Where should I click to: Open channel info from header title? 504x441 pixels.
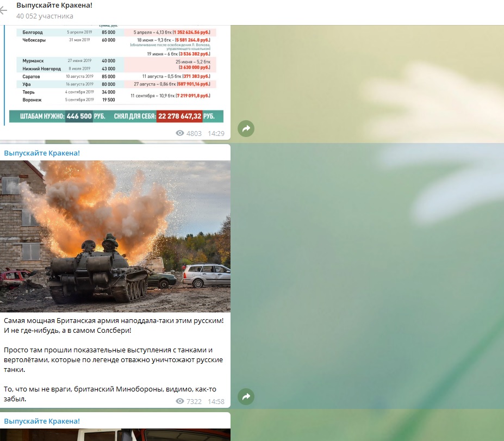54,5
